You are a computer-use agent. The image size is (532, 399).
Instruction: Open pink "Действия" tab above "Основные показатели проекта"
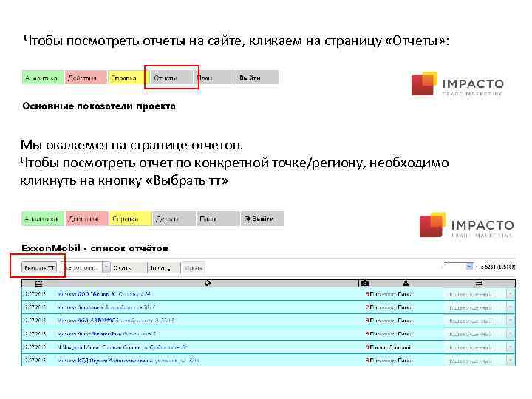(x=86, y=78)
